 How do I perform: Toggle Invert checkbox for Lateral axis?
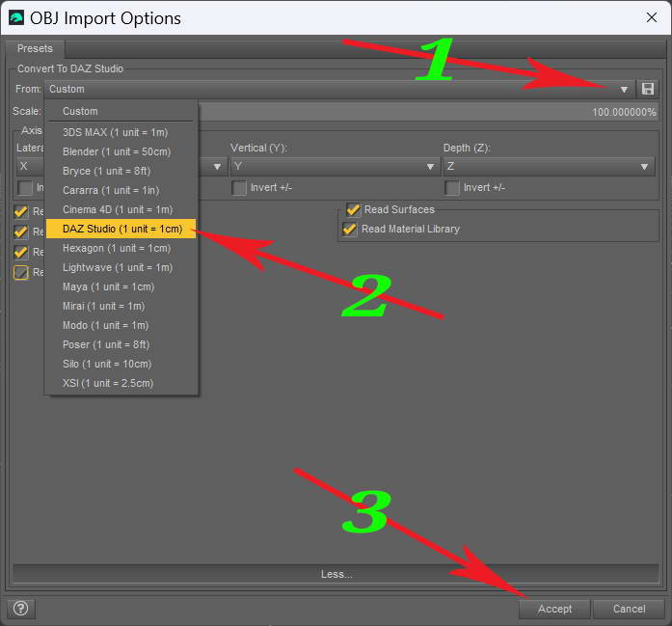click(25, 188)
